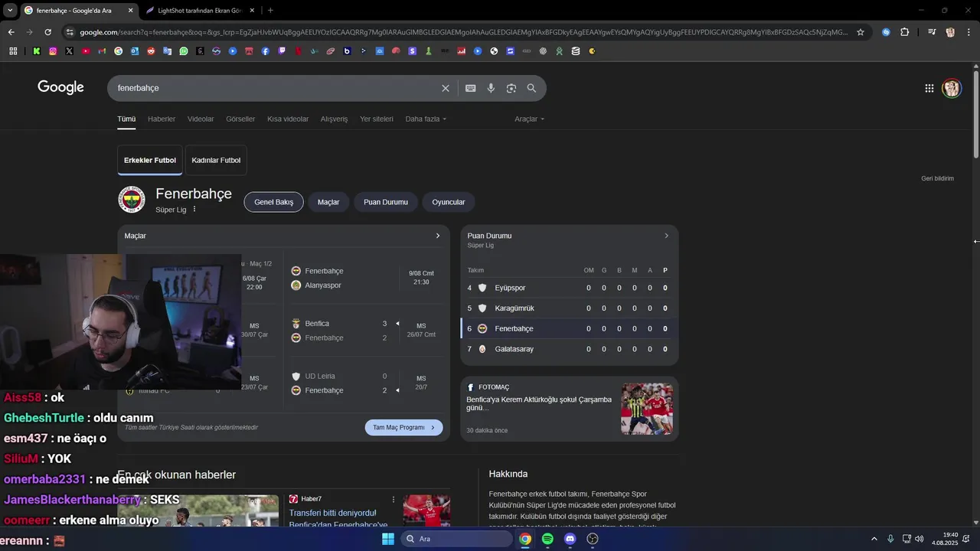The width and height of the screenshot is (980, 551).
Task: Switch to the Görseller search tab
Action: (x=240, y=119)
